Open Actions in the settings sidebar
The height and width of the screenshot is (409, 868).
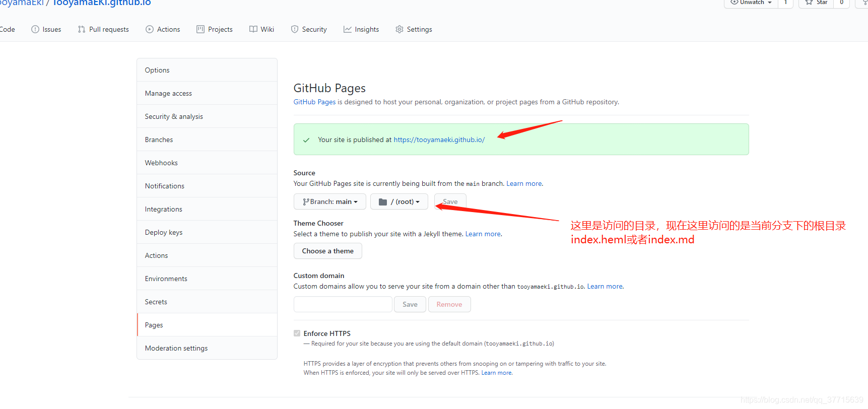[x=207, y=255]
